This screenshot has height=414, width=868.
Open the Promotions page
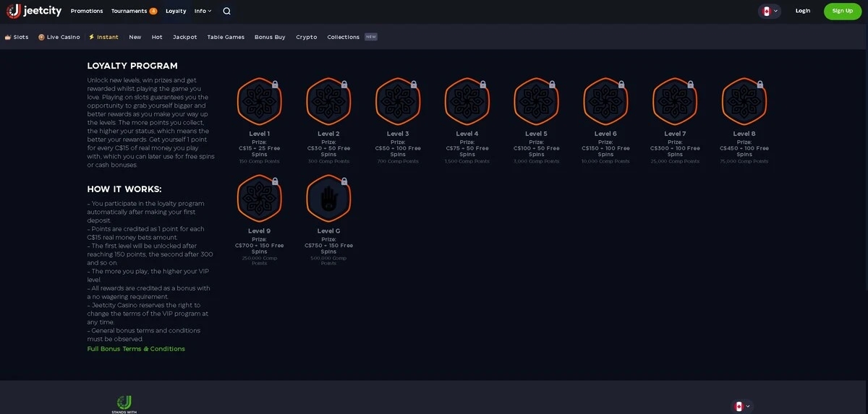[87, 11]
